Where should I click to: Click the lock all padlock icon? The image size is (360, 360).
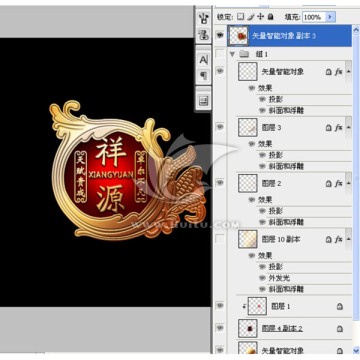click(271, 17)
